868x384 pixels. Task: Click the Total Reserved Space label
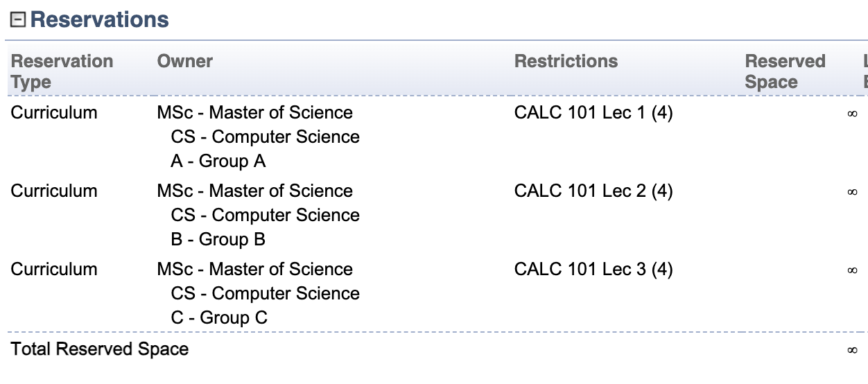[x=100, y=349]
